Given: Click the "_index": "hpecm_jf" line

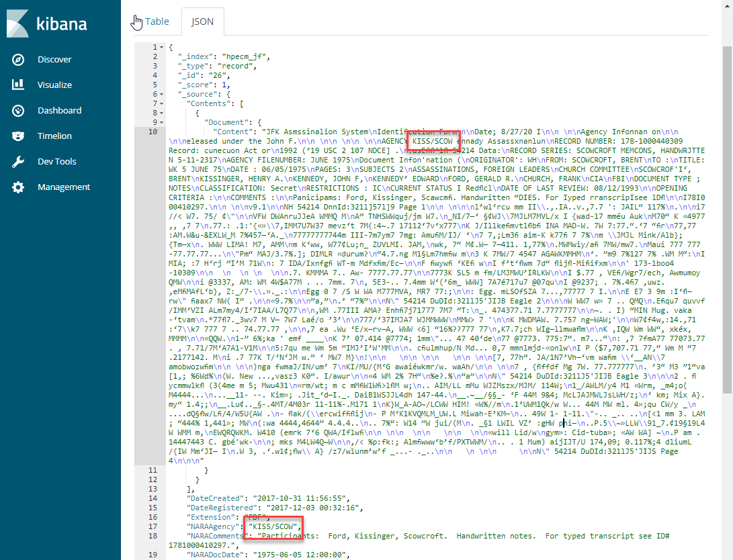Looking at the screenshot, I should point(224,56).
